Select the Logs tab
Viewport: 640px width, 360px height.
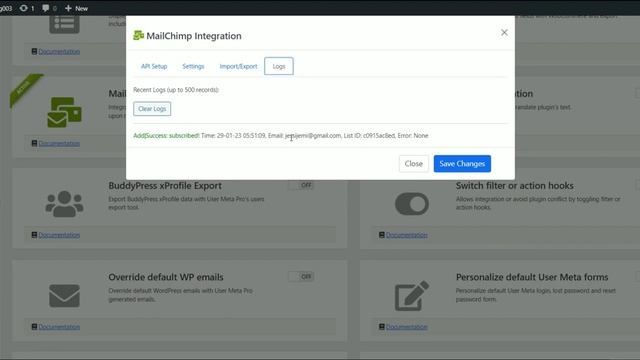[x=279, y=66]
